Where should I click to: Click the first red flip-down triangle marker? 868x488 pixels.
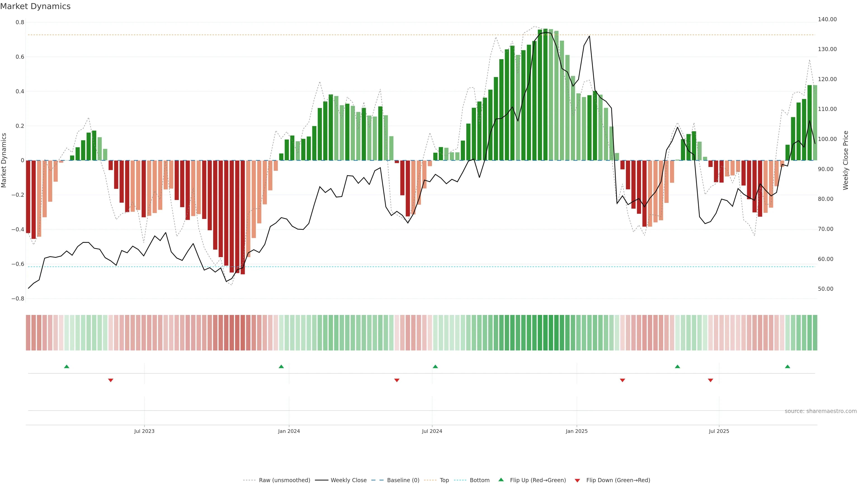pyautogui.click(x=111, y=380)
